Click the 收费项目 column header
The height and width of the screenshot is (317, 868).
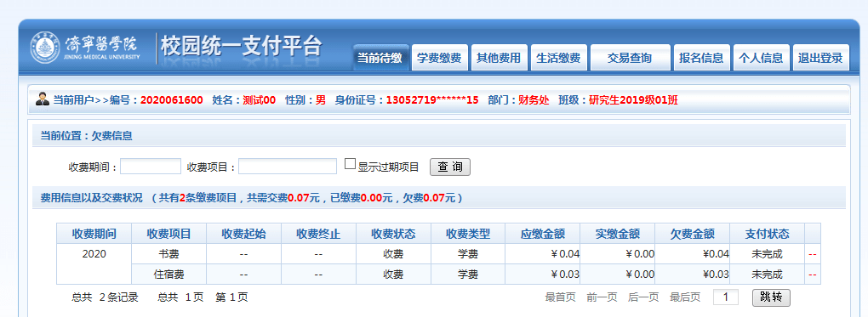click(x=168, y=234)
